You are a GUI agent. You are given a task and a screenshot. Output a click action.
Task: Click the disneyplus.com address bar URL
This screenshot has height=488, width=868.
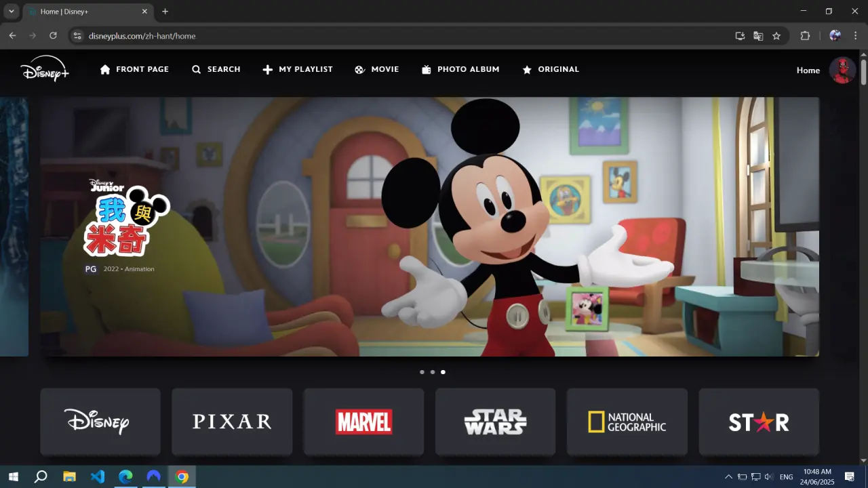pos(142,36)
